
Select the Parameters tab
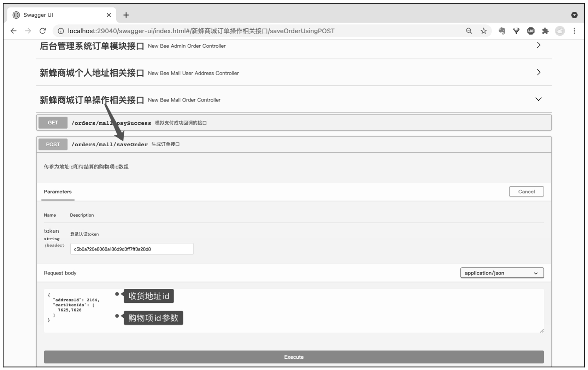tap(58, 192)
